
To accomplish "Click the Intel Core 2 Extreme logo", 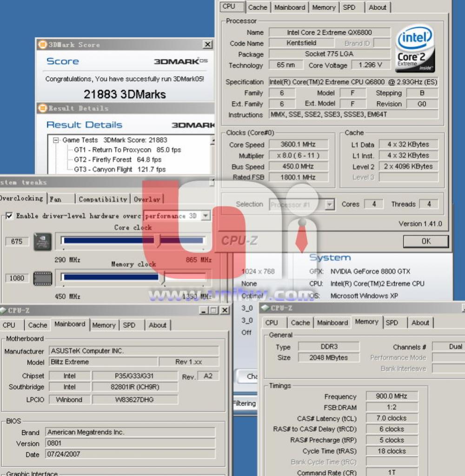I will pyautogui.click(x=415, y=48).
